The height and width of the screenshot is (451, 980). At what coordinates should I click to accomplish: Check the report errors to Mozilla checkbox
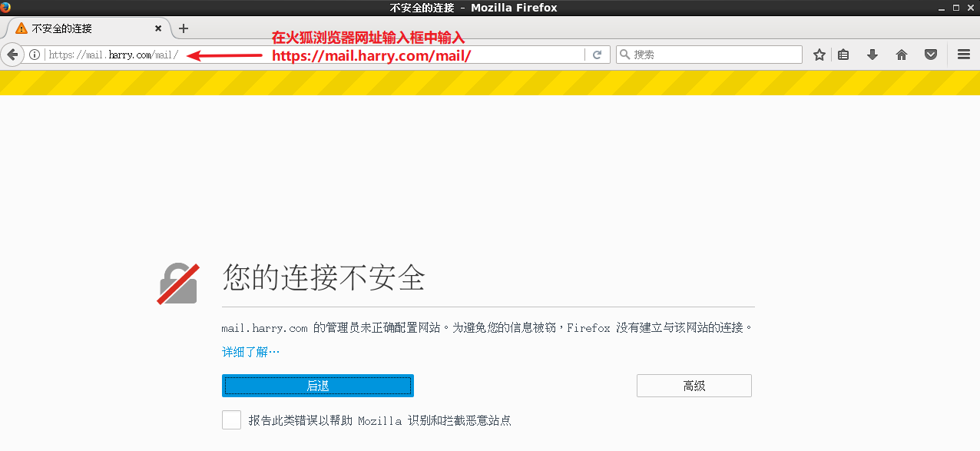(x=231, y=420)
